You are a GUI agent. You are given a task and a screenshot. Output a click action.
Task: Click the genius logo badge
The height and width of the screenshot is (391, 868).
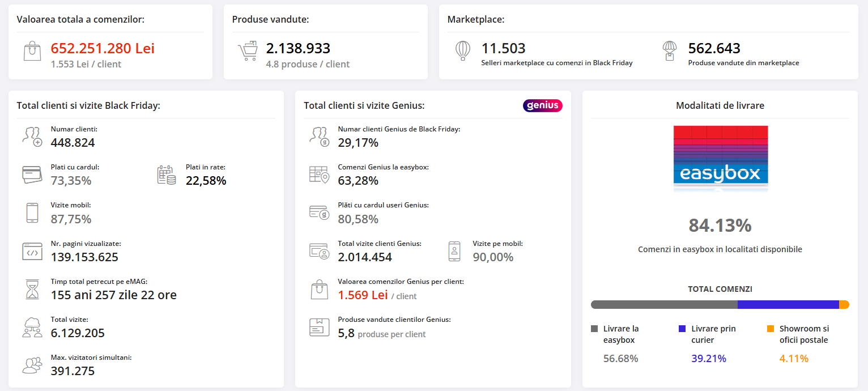(543, 105)
